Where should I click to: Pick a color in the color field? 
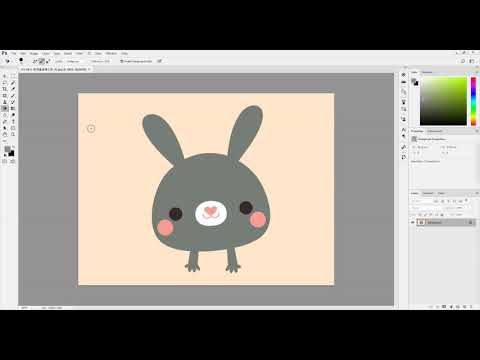tap(443, 101)
